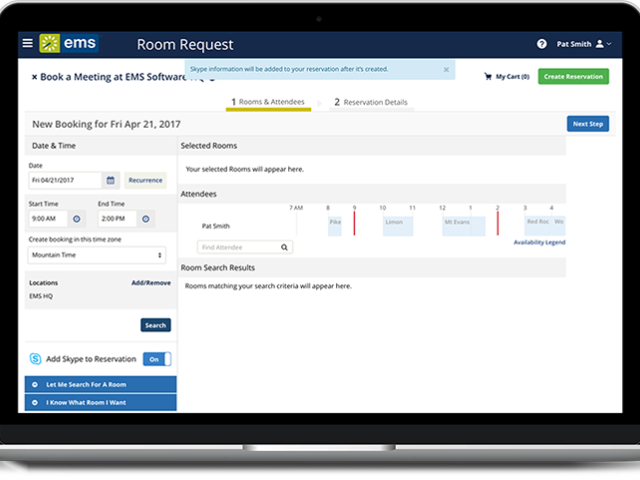Expand Let Me Search For A Room
640x480 pixels.
coord(100,385)
